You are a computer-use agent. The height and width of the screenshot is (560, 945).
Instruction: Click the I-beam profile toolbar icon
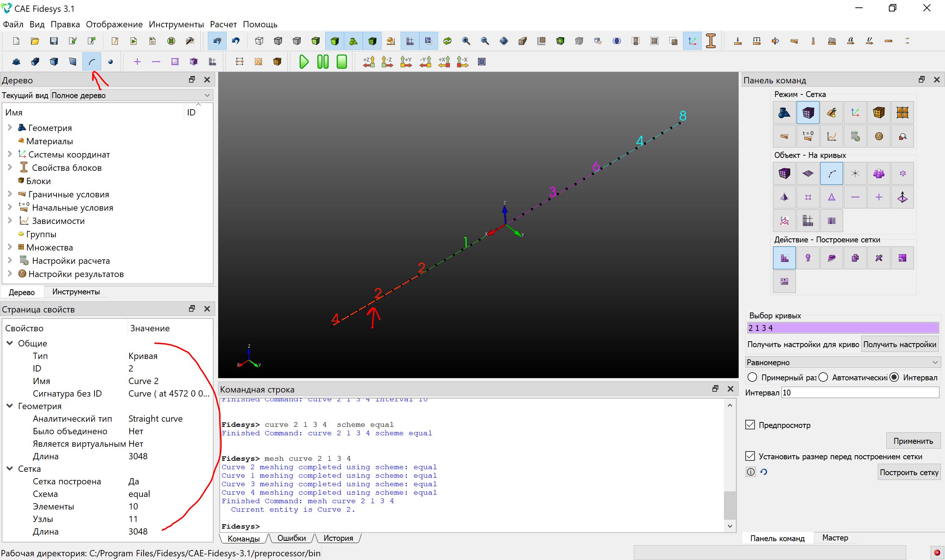(711, 41)
